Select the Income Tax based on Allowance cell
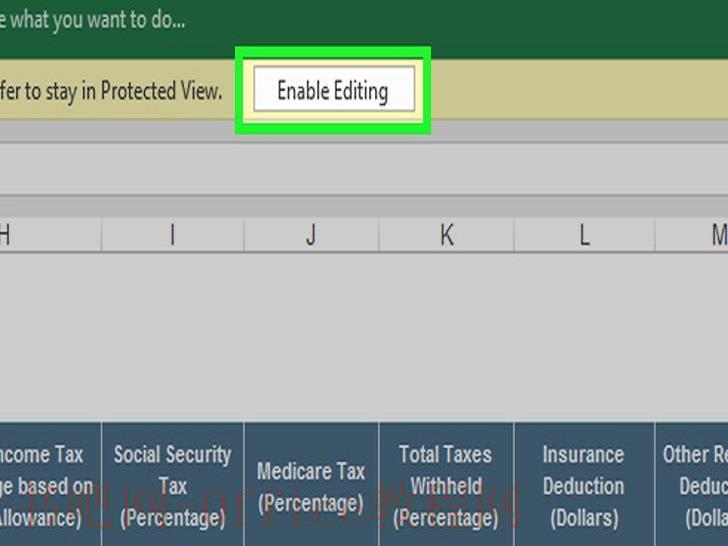 coord(51,484)
